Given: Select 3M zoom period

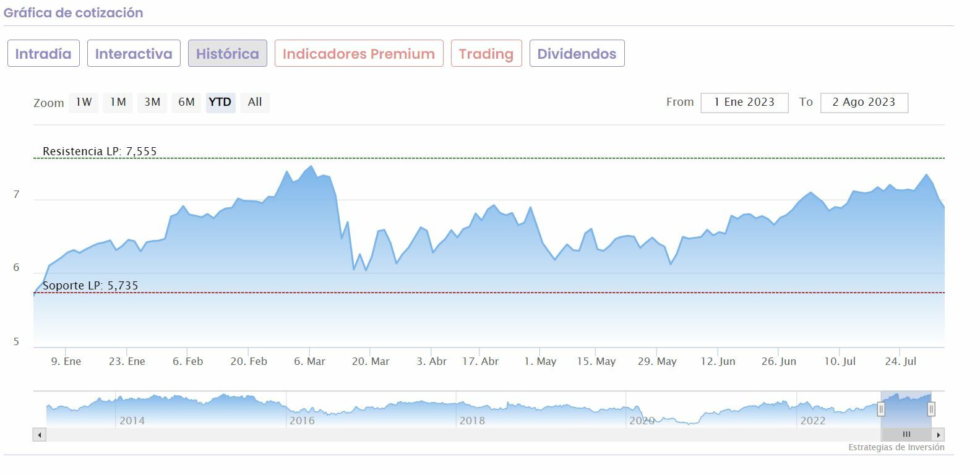Looking at the screenshot, I should [x=152, y=102].
